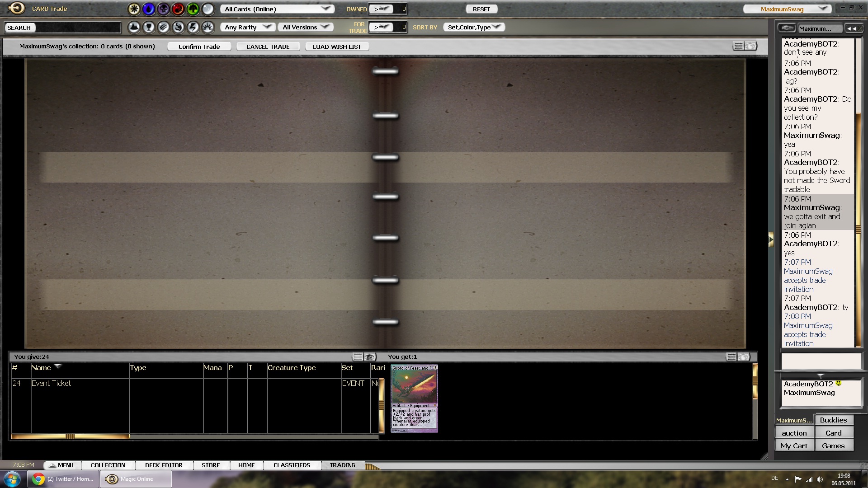Open the Set,Color,Type sort dropdown
Screen dimensions: 868x488
click(473, 27)
